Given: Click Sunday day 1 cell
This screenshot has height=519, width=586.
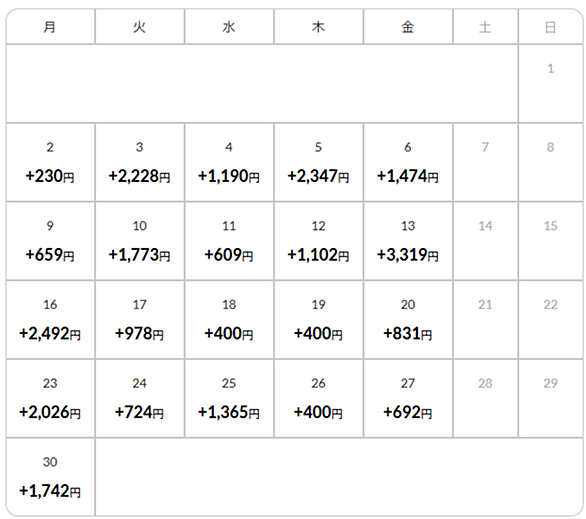Looking at the screenshot, I should pos(550,83).
